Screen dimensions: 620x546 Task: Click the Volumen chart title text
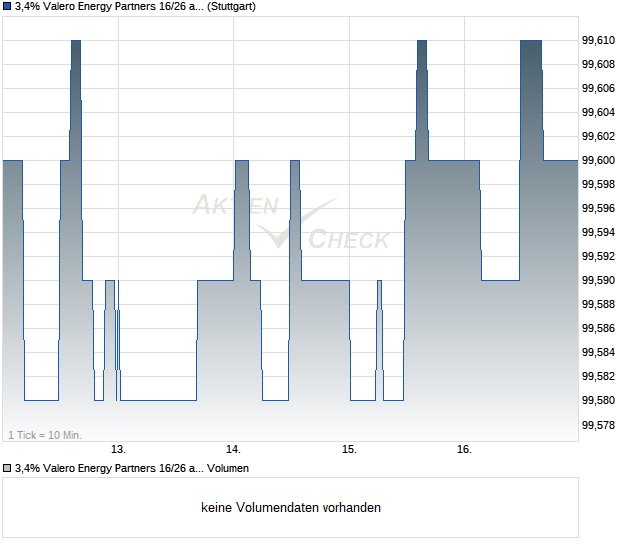pos(132,468)
